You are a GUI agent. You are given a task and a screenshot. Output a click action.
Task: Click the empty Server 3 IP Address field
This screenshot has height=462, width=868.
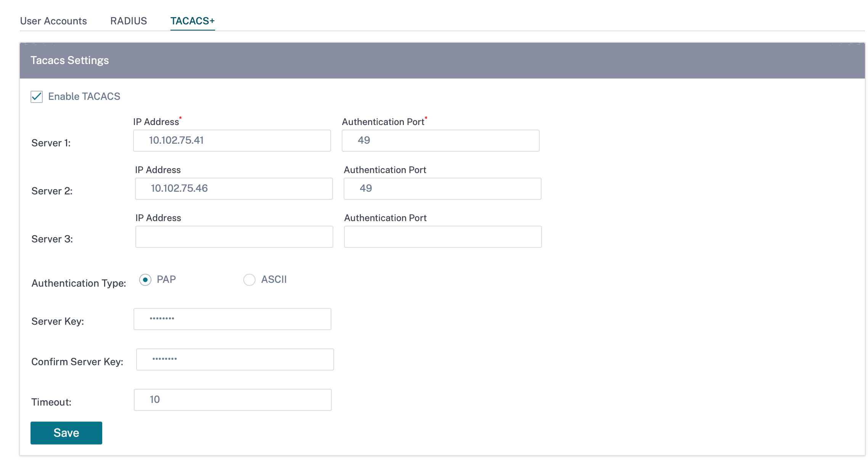click(234, 237)
